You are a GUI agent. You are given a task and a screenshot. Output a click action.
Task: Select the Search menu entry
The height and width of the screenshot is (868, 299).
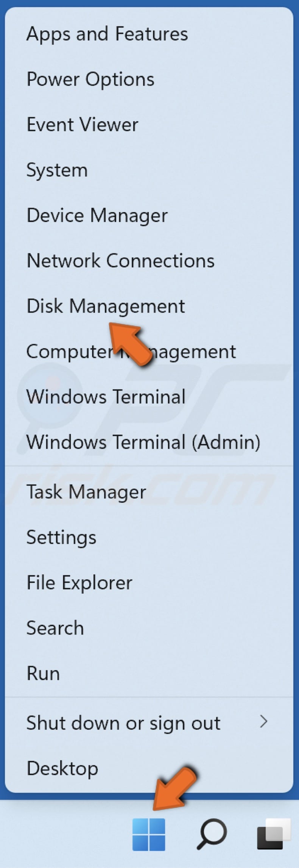click(x=55, y=628)
